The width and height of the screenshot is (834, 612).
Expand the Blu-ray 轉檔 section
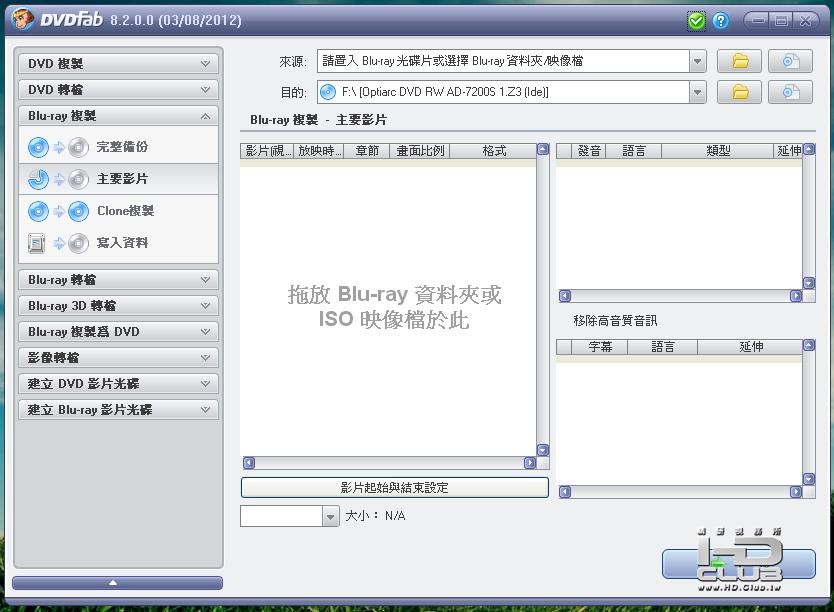(x=119, y=279)
